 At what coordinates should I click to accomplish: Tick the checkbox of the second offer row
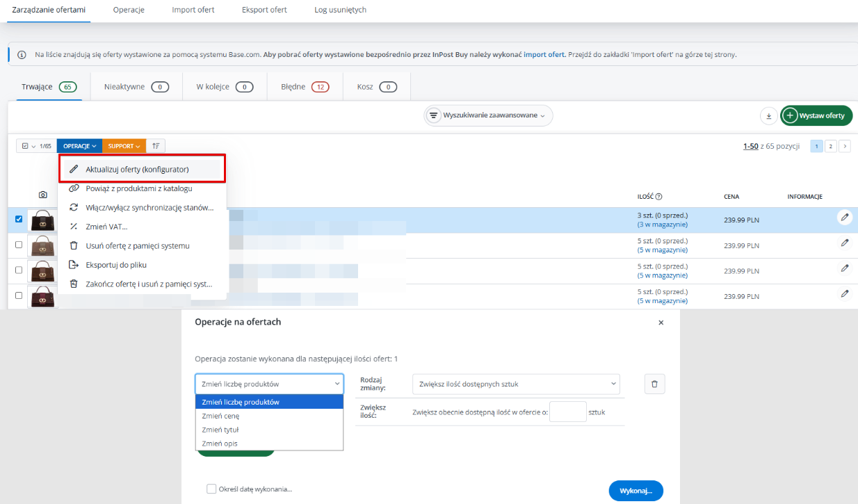click(x=19, y=245)
